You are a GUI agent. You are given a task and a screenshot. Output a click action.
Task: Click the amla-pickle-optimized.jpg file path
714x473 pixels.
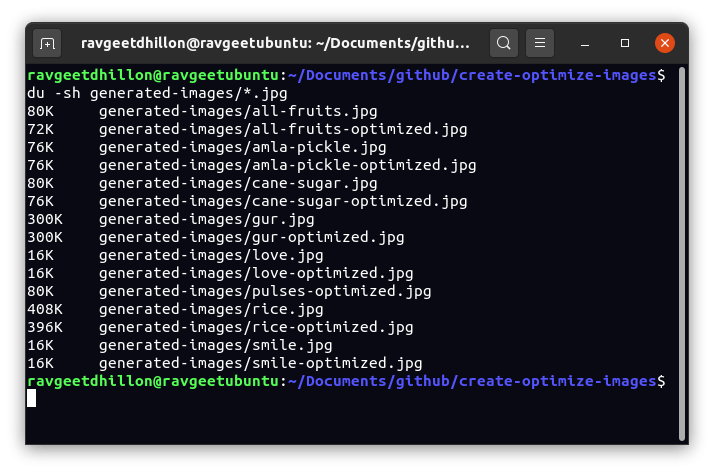(287, 165)
